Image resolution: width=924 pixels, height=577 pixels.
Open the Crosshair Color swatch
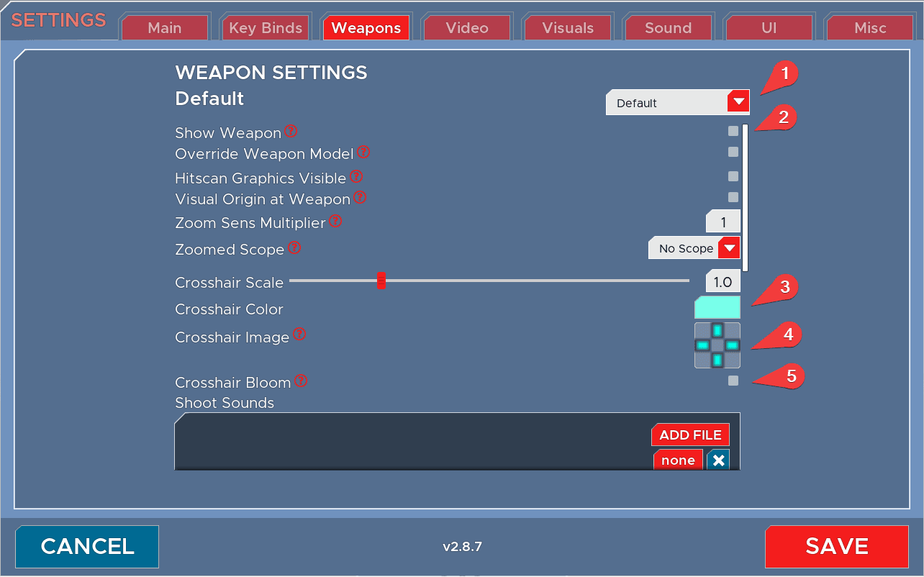coord(717,308)
